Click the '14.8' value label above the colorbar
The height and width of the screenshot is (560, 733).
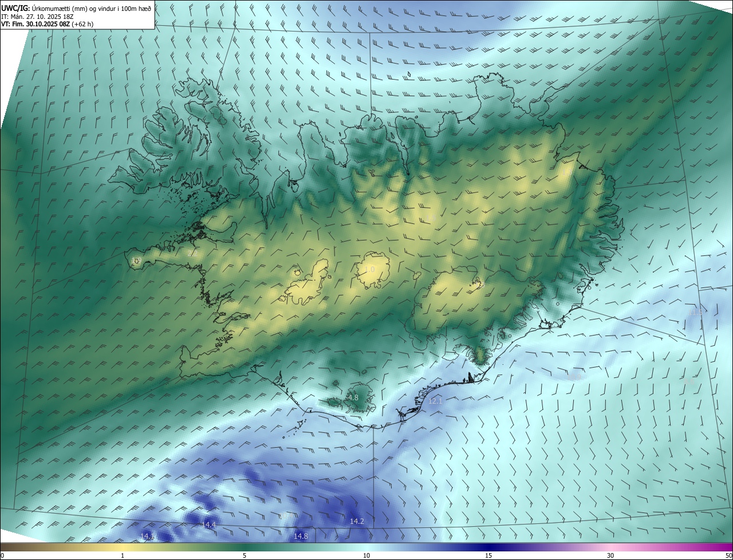click(301, 536)
